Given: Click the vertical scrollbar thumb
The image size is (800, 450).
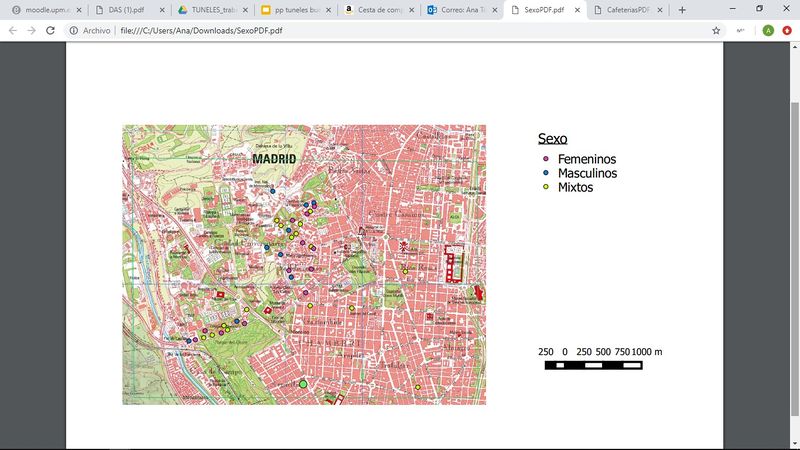Looking at the screenshot, I should pos(795,260).
